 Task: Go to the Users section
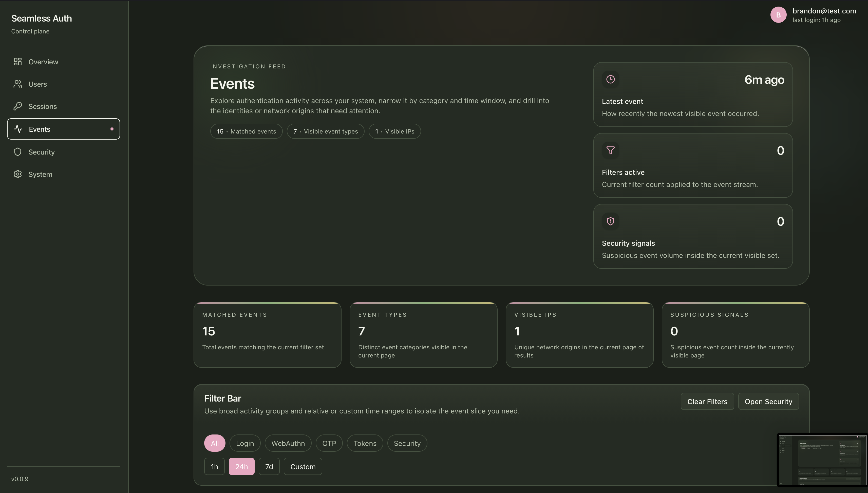point(64,84)
